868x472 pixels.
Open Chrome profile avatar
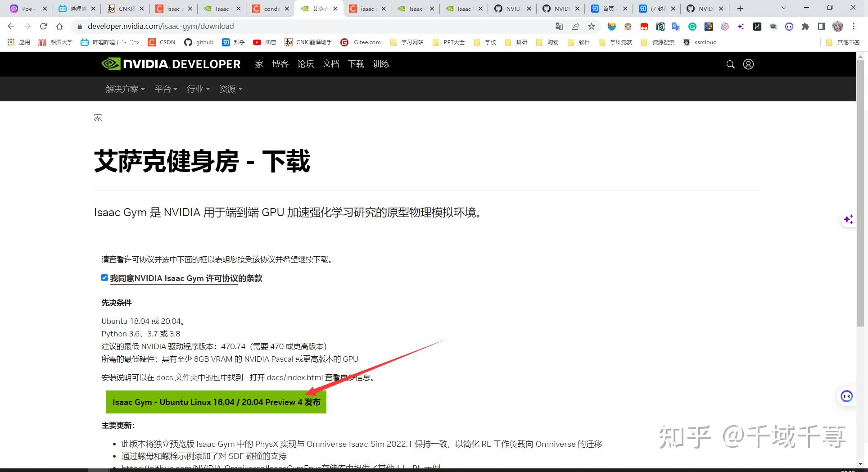coord(837,27)
